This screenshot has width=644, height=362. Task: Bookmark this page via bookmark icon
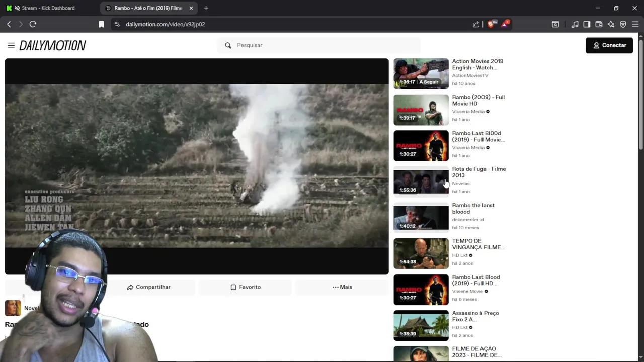(101, 24)
